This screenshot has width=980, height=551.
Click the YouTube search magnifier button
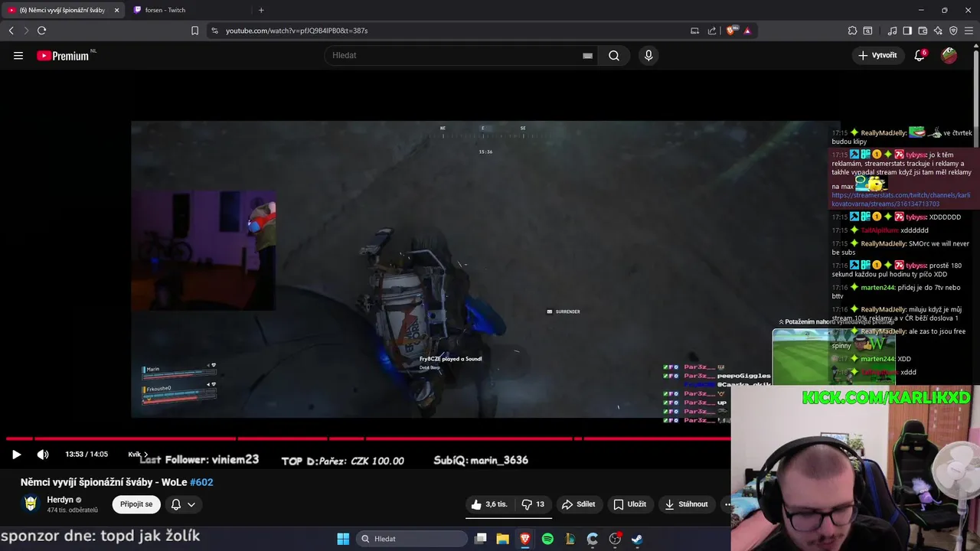tap(614, 55)
